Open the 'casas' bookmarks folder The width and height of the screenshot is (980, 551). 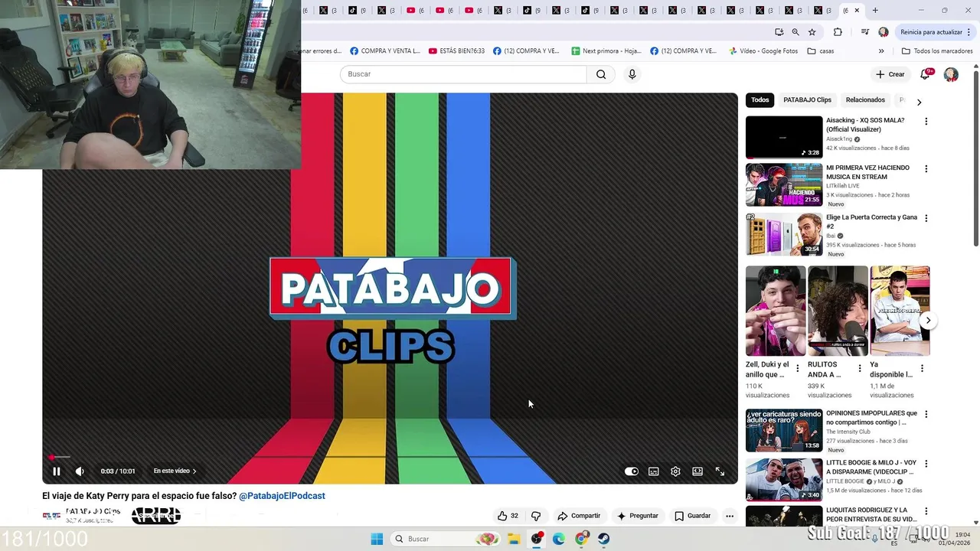pyautogui.click(x=821, y=51)
